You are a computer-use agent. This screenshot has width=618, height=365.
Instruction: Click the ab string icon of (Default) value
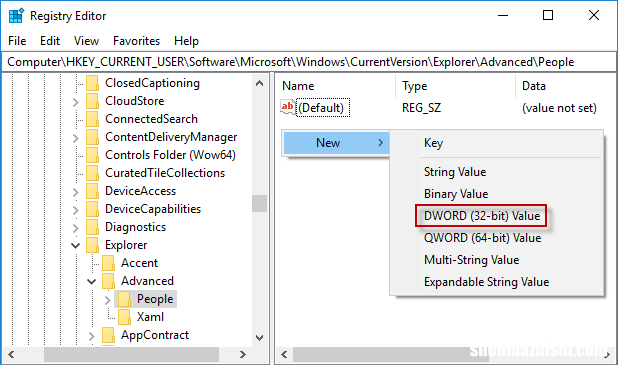point(288,108)
